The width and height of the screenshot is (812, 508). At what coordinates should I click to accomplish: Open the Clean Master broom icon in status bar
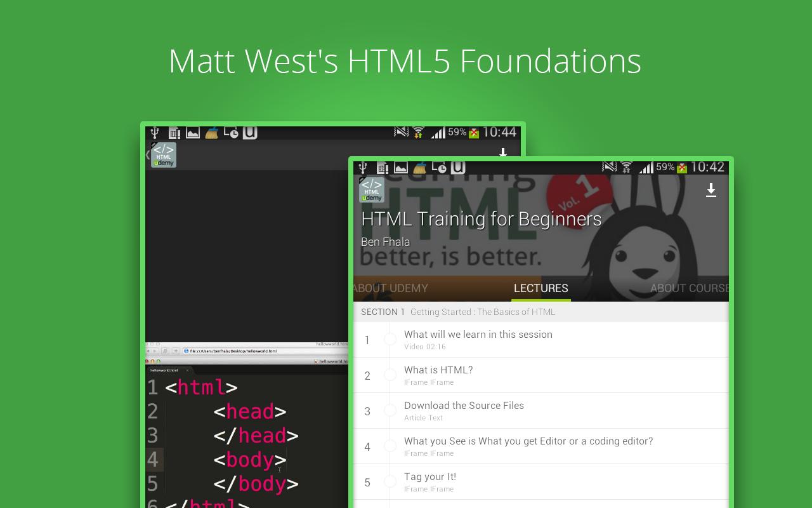click(x=420, y=167)
